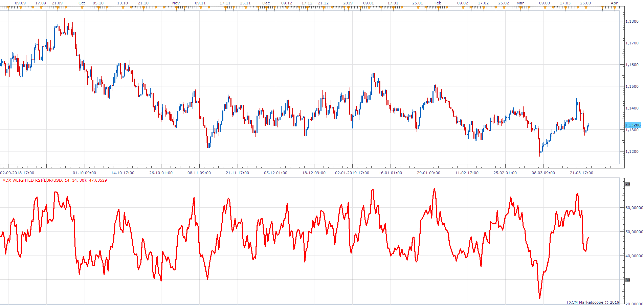Click the 05.12 01:00 timestamp

point(276,173)
